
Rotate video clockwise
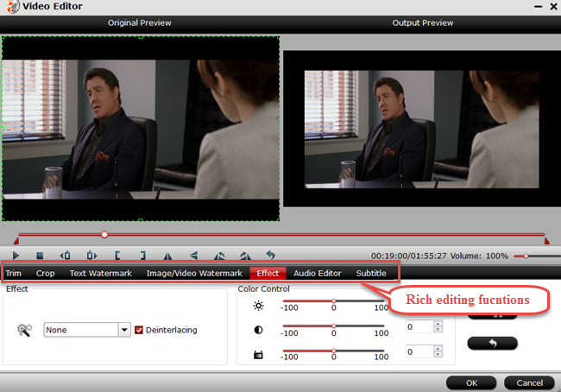point(245,256)
